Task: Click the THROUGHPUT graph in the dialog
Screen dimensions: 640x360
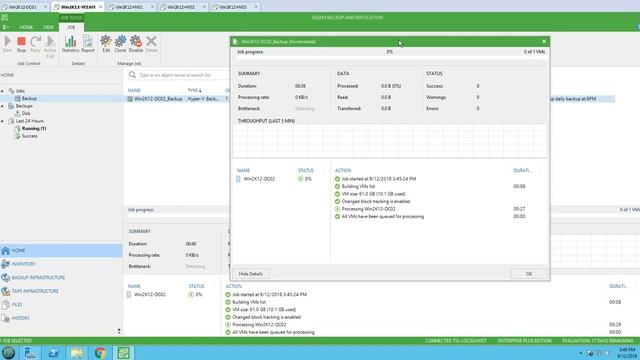Action: 390,141
